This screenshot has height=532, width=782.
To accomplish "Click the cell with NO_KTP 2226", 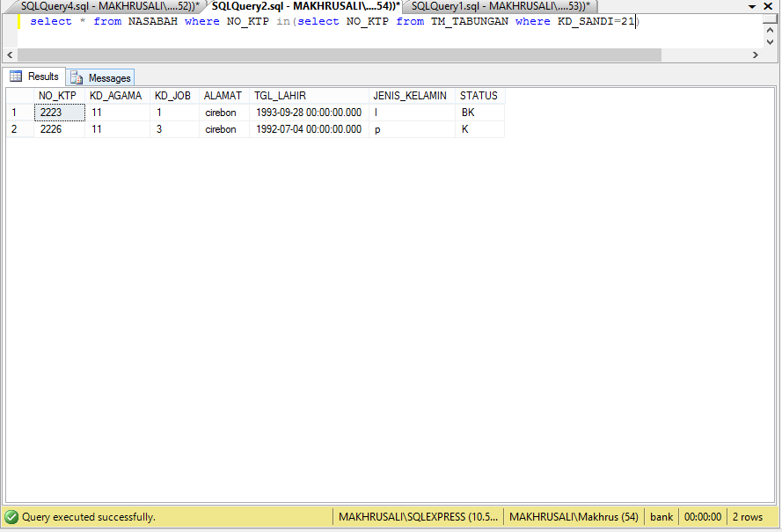I will [x=59, y=129].
